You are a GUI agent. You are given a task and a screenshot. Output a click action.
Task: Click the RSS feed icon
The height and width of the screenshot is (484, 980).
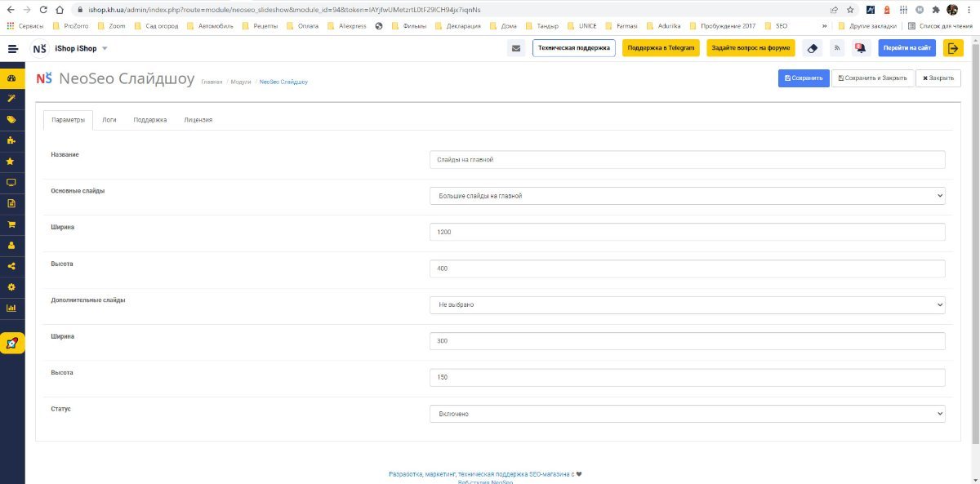[837, 48]
